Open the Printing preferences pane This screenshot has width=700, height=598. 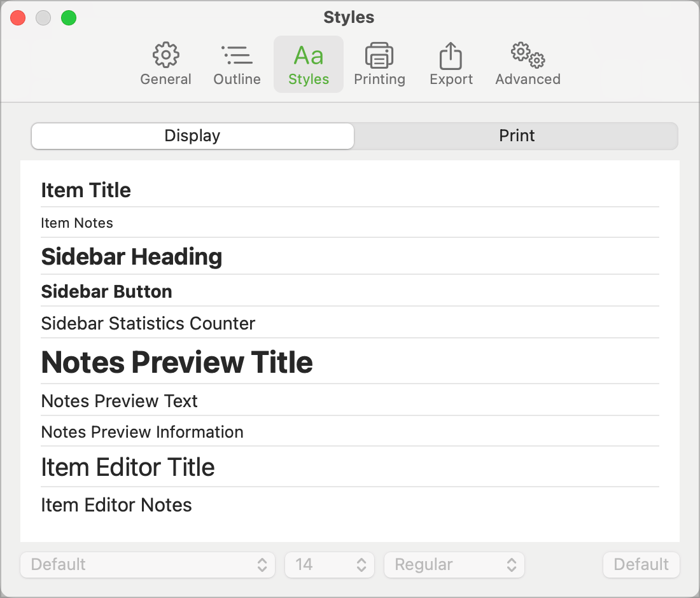[379, 64]
